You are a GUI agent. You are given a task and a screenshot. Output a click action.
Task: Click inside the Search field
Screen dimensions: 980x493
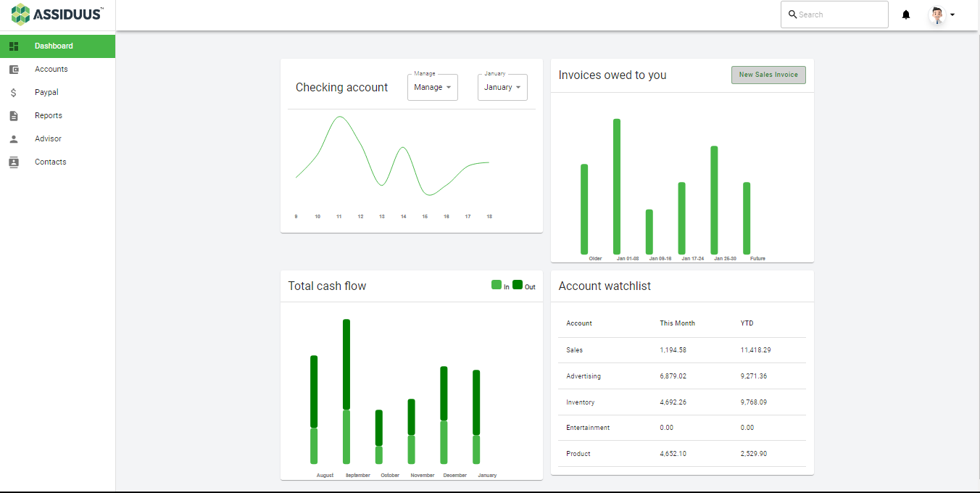pyautogui.click(x=834, y=14)
